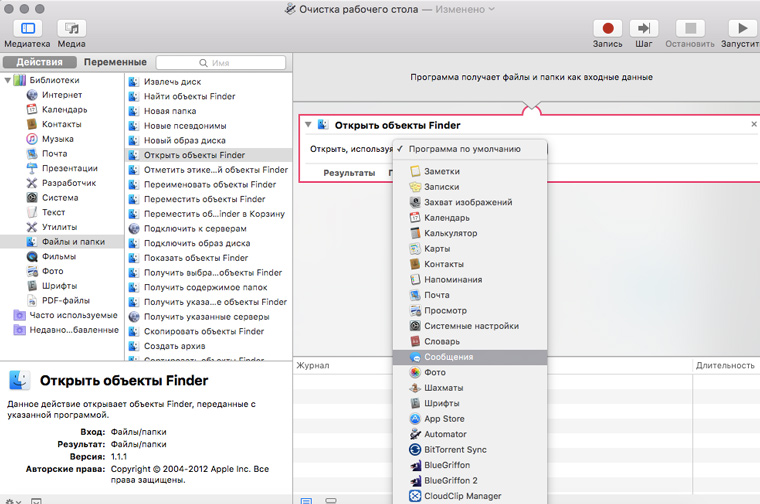Start recording with the Запись button

[x=608, y=29]
